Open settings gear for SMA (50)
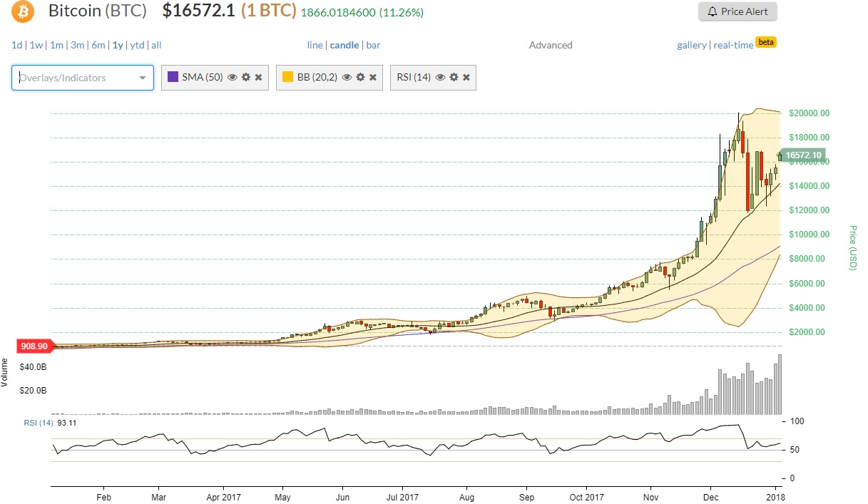Viewport: 868px width, 504px height. click(x=245, y=77)
